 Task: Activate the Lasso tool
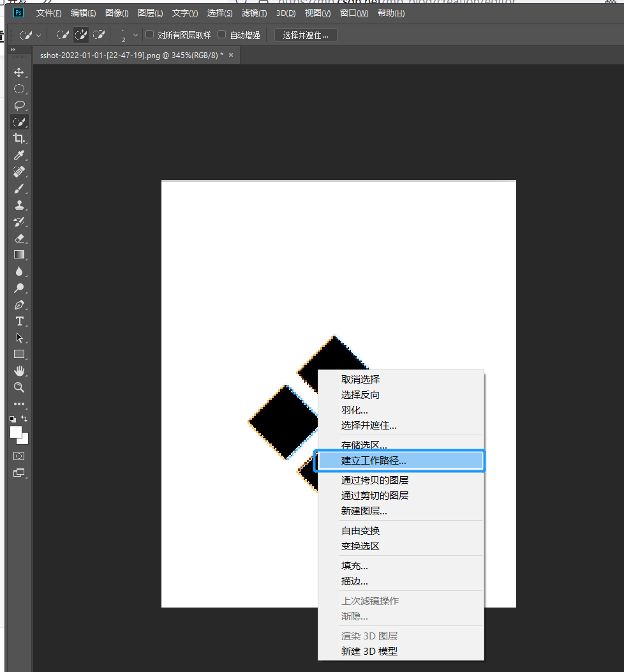pos(19,105)
